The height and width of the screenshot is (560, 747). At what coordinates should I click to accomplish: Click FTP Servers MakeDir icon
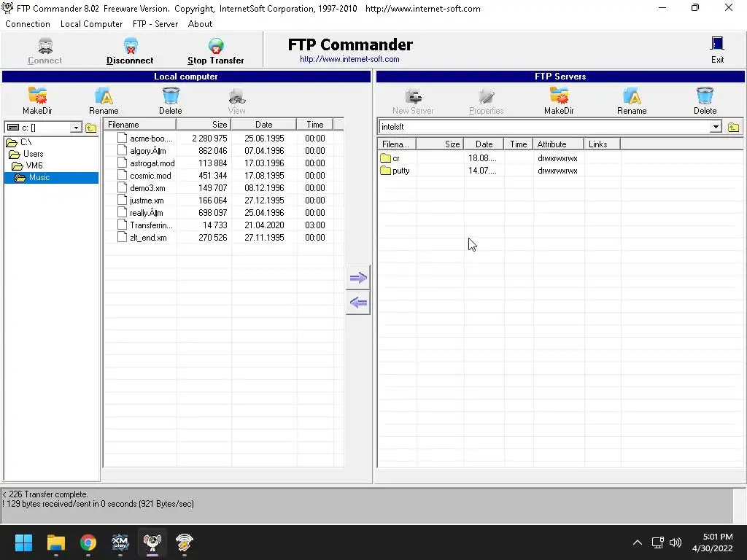559,96
